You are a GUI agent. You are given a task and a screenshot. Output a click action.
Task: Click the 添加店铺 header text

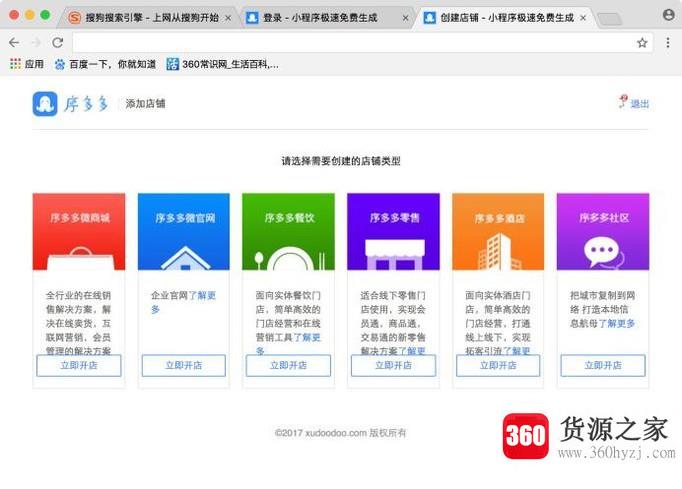[x=145, y=104]
